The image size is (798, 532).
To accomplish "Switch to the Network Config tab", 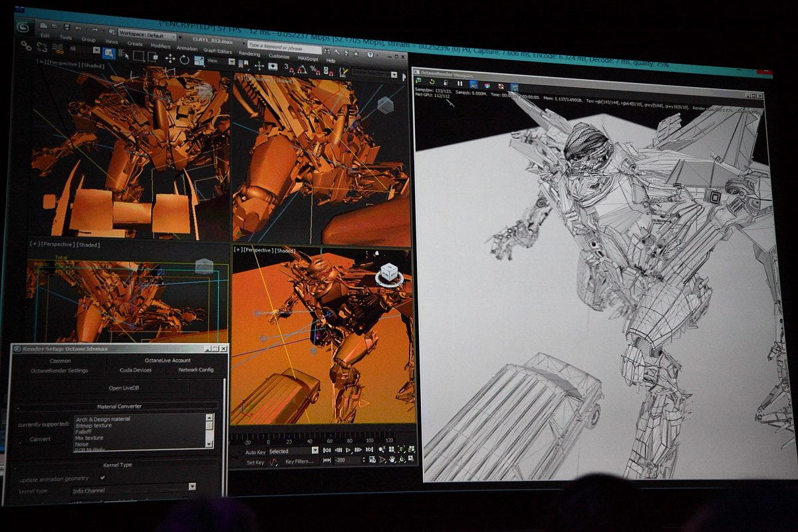I will pos(196,370).
